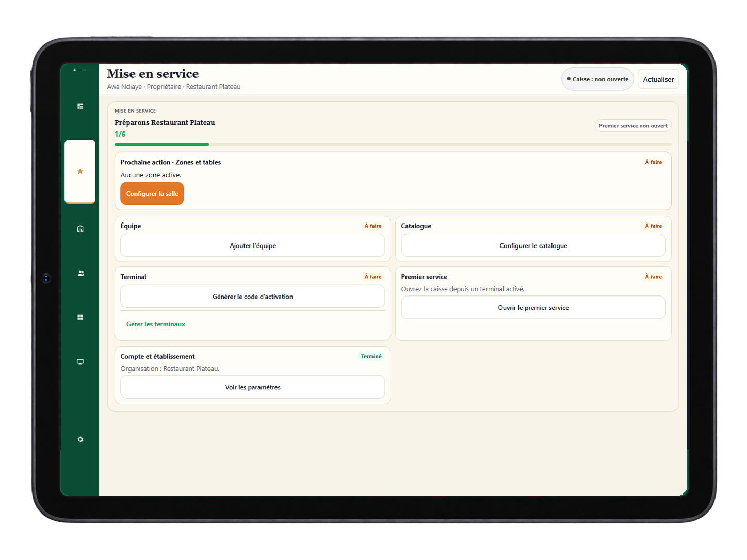
Task: Click 'À faire' badge on Premier service card
Action: (653, 277)
